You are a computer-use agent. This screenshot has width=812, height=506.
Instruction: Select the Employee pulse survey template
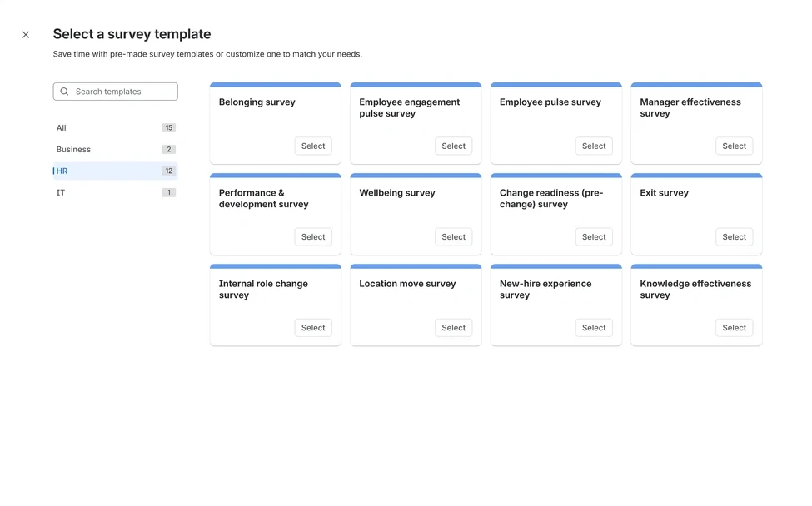[593, 146]
